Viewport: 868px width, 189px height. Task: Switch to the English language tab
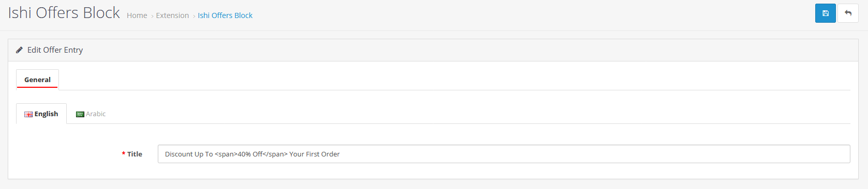(41, 114)
